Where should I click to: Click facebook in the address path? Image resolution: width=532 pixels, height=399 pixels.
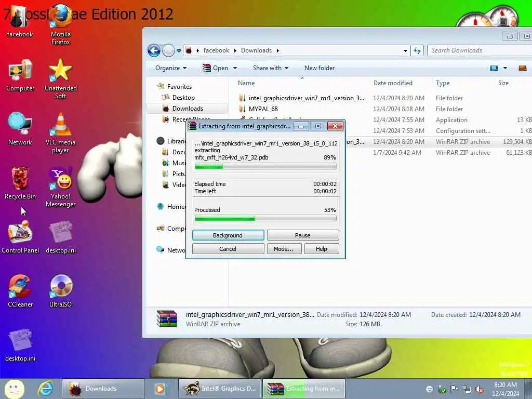pyautogui.click(x=217, y=50)
